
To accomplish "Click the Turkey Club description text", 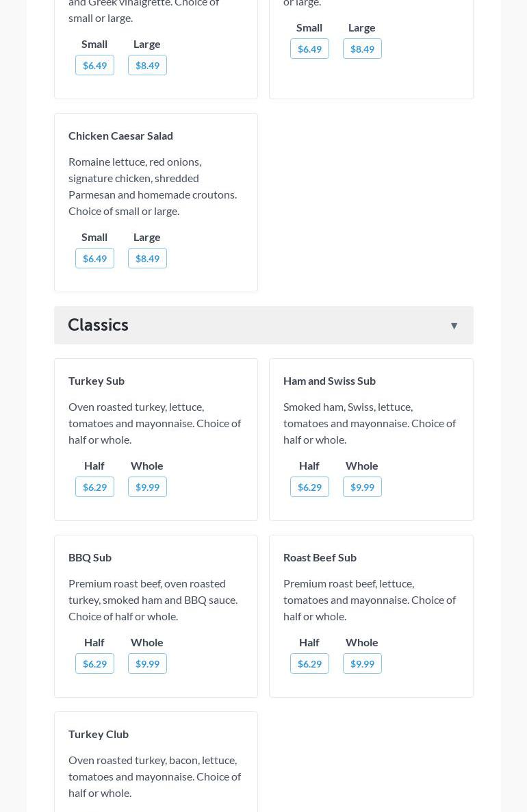I will pos(155,776).
